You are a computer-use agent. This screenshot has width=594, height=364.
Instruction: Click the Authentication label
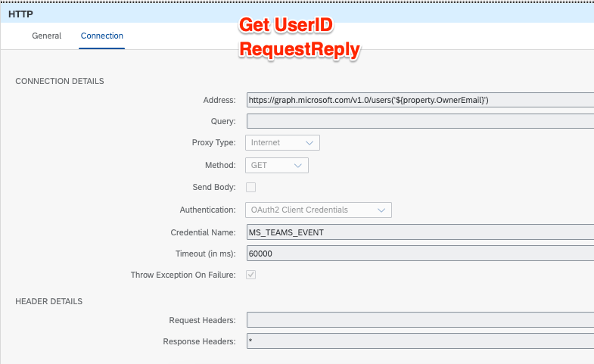click(x=207, y=210)
